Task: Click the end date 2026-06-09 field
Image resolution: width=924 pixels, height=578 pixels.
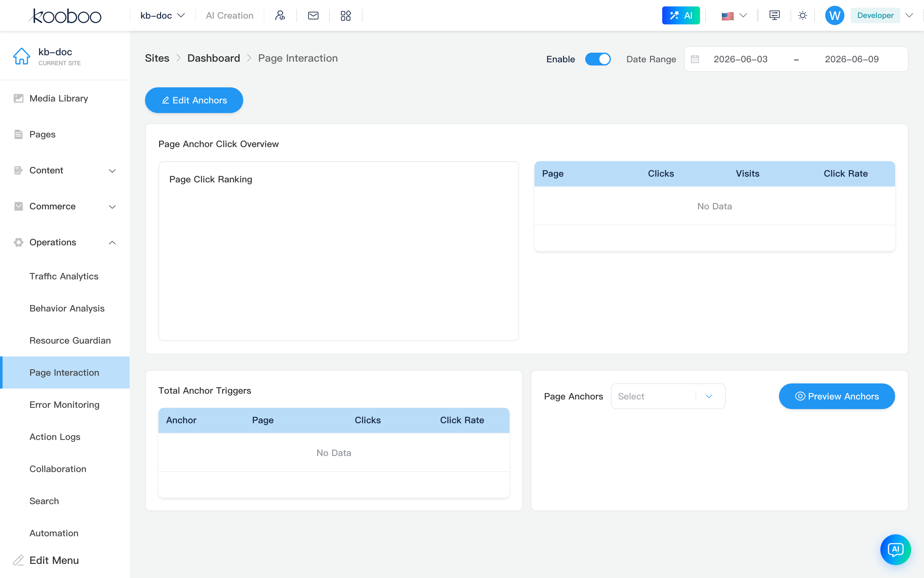Action: tap(851, 59)
